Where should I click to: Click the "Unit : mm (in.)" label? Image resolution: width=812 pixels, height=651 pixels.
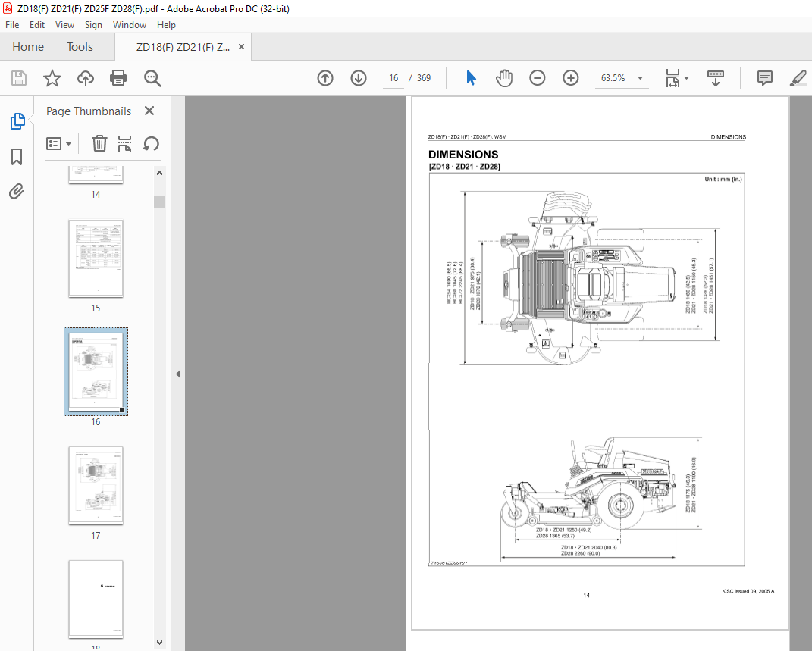point(723,179)
